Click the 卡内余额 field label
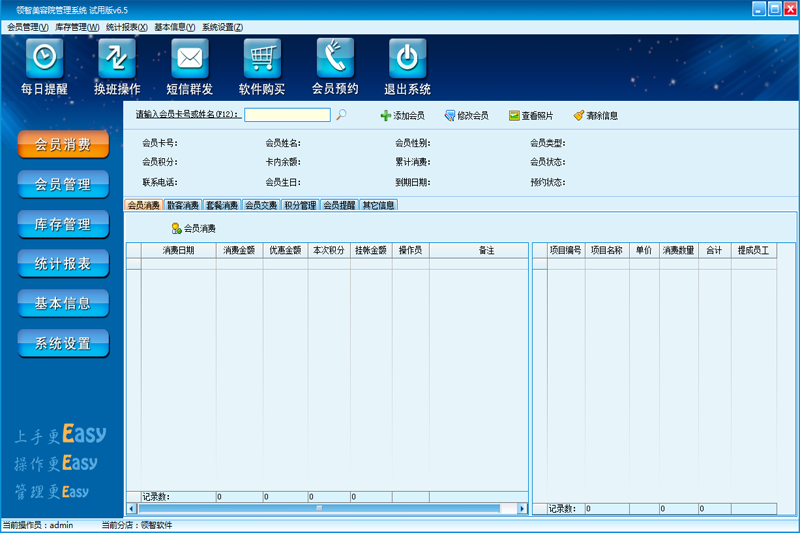The width and height of the screenshot is (800, 533). (x=283, y=162)
